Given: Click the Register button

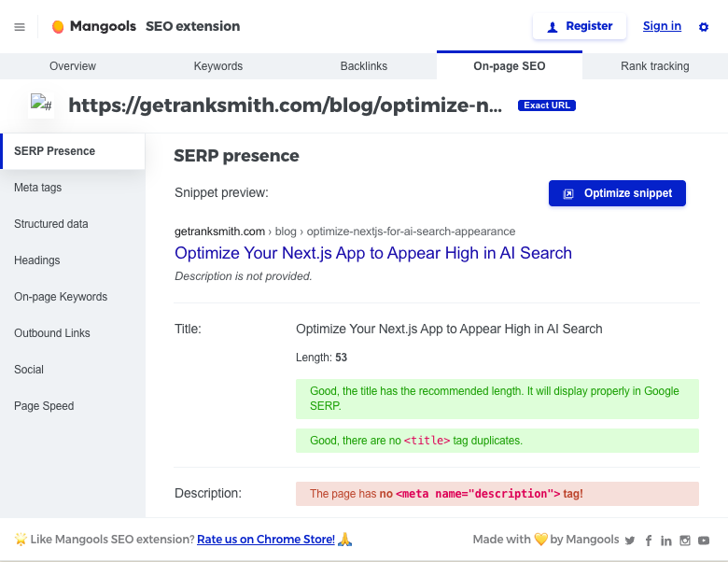Looking at the screenshot, I should (x=580, y=27).
